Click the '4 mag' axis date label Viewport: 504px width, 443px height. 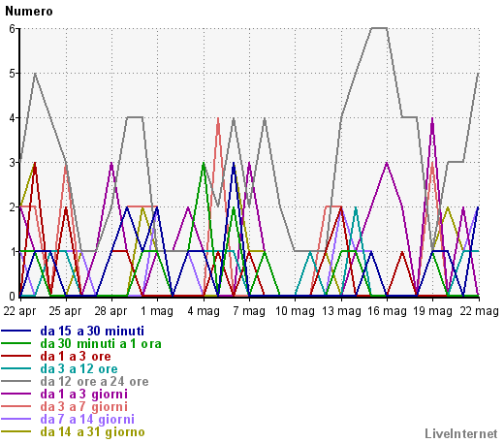click(x=204, y=311)
